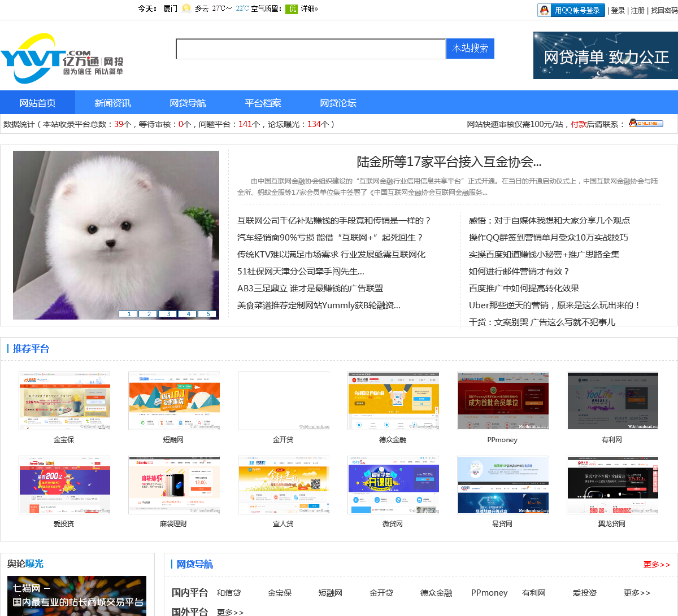Viewport: 678px width, 616px height.
Task: Open article 汽车经销商90%亏损
Action: point(330,238)
